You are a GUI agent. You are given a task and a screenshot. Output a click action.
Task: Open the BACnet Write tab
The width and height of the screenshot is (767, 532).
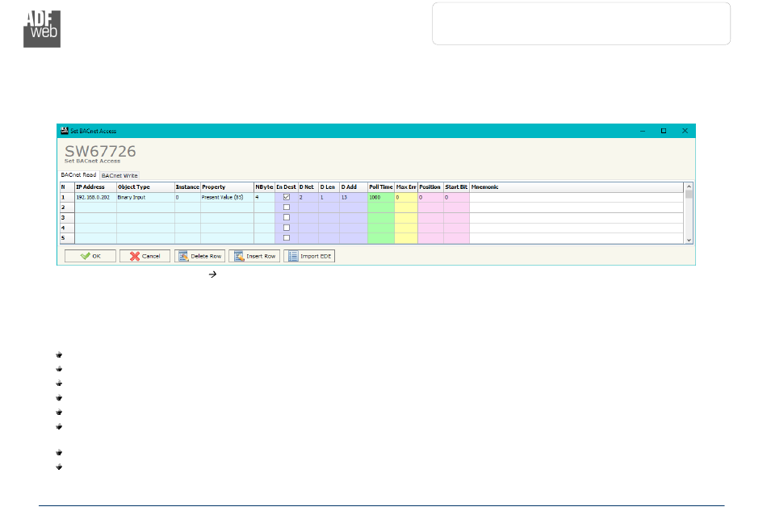[x=119, y=175]
